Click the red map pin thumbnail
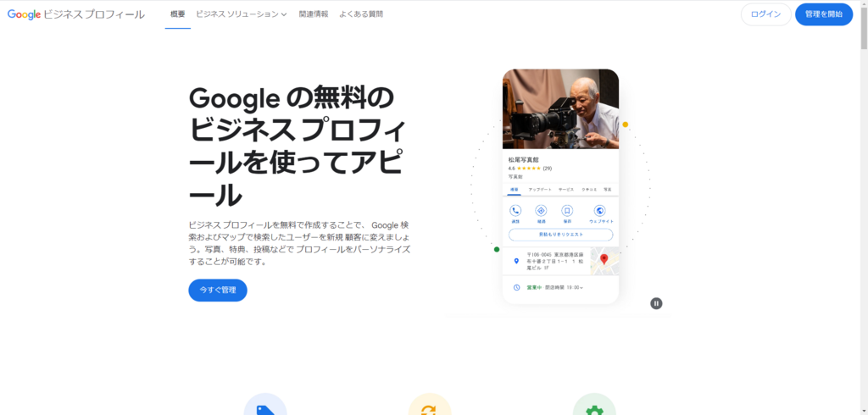868x415 pixels. pos(604,261)
